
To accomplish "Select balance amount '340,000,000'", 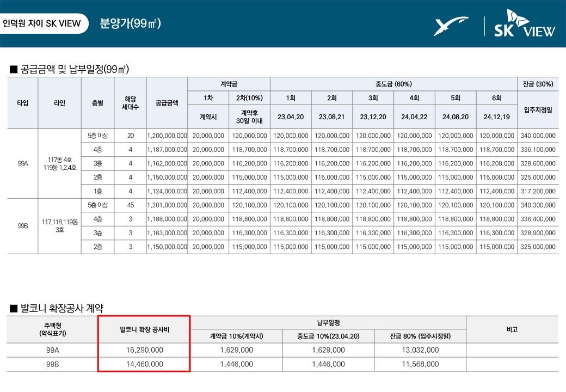I will (x=538, y=136).
